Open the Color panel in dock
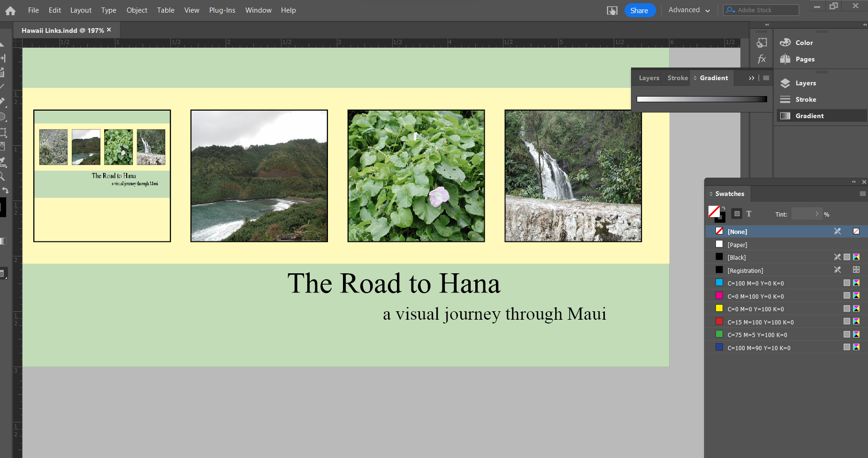Viewport: 868px width, 458px height. coord(804,43)
